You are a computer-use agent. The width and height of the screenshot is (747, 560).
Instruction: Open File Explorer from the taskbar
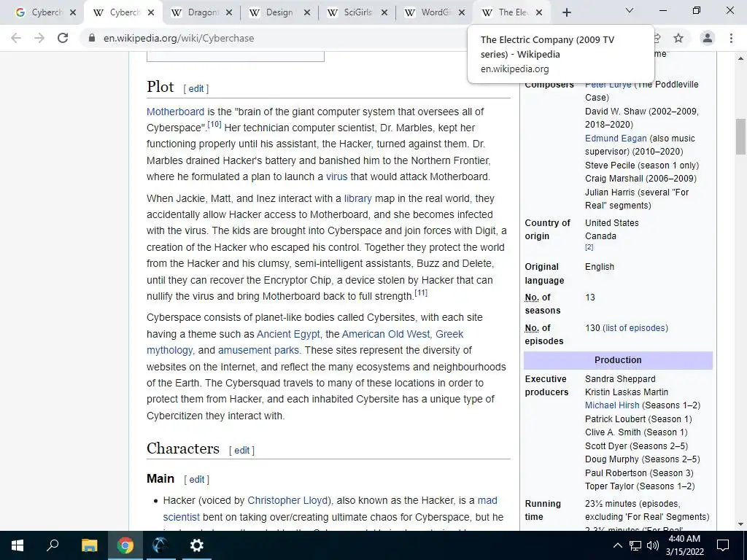click(x=89, y=545)
